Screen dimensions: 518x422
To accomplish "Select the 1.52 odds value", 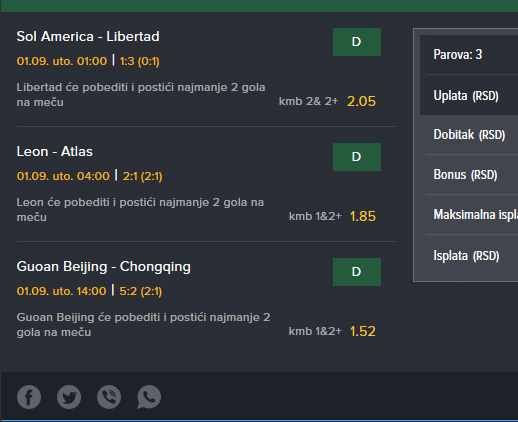I will click(x=363, y=331).
